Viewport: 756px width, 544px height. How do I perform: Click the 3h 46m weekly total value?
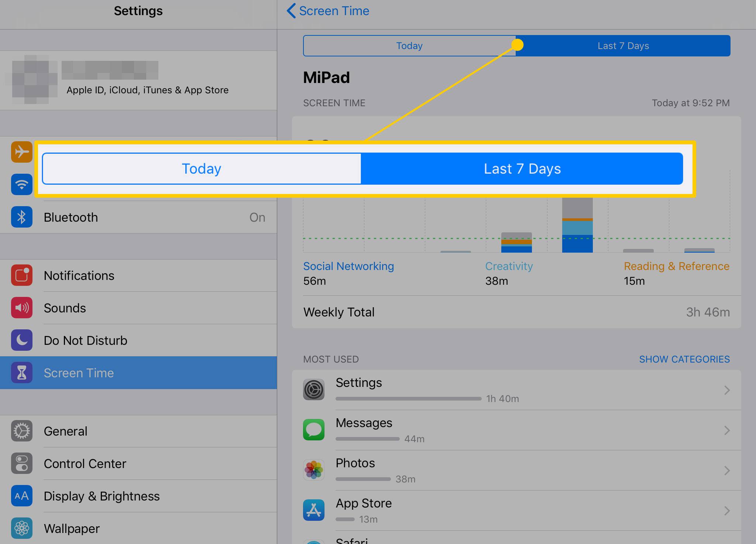708,312
